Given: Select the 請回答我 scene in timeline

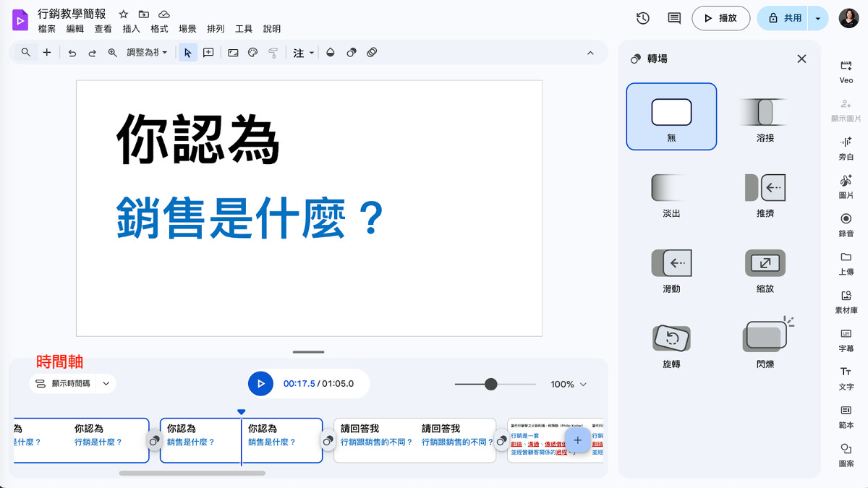Looking at the screenshot, I should [x=414, y=440].
